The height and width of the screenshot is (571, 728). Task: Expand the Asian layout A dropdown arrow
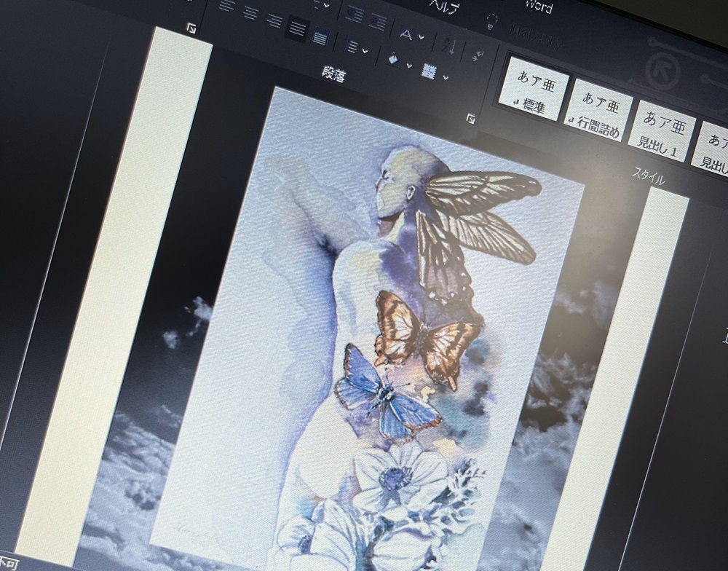[x=421, y=38]
